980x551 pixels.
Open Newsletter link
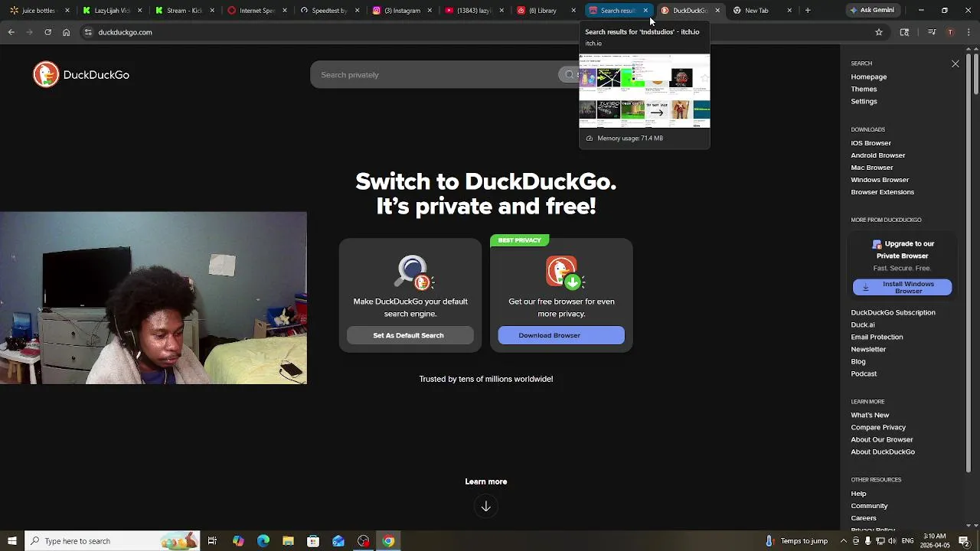(868, 349)
